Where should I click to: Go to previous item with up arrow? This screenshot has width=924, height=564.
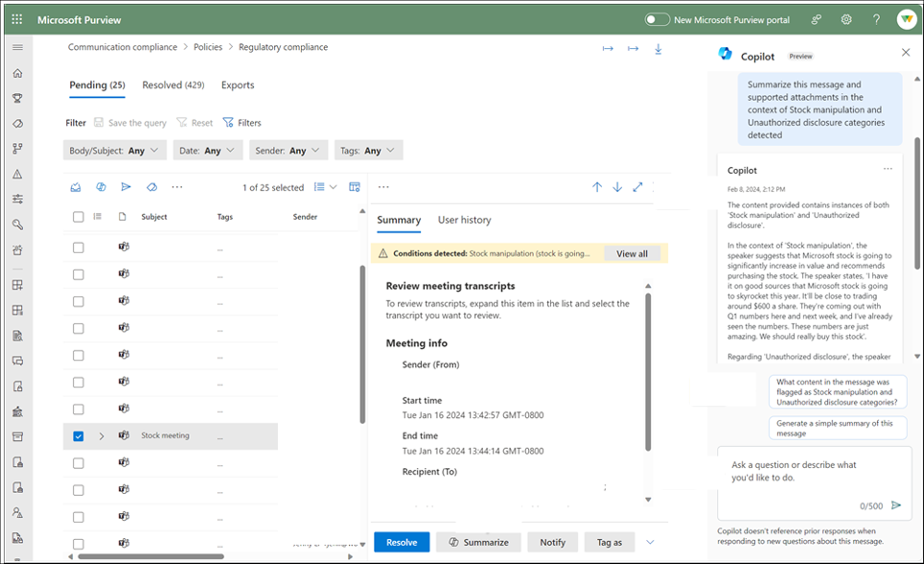coord(596,187)
